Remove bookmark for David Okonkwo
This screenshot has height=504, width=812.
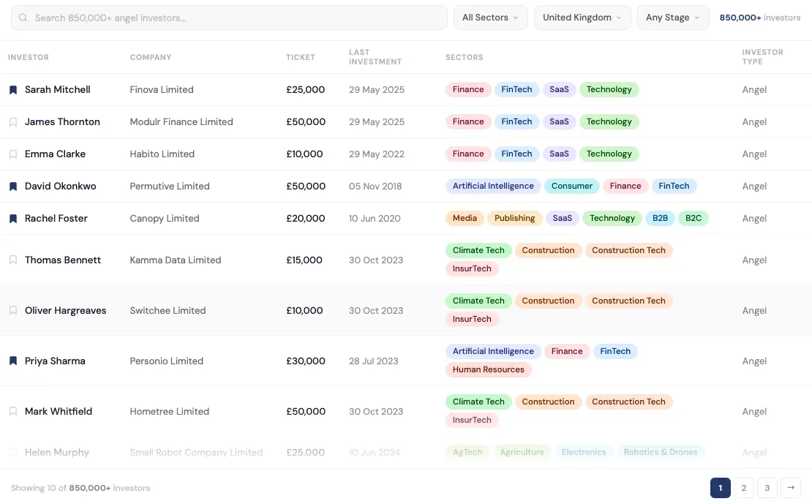[13, 186]
